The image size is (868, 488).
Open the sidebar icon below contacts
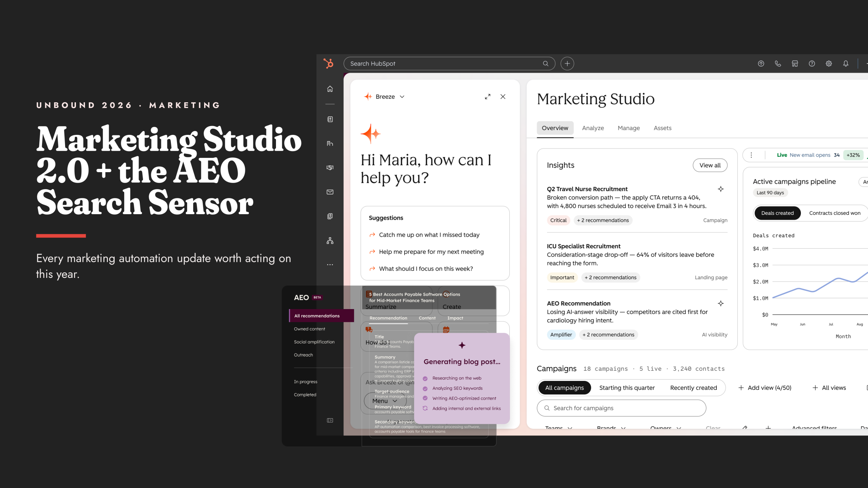(330, 143)
